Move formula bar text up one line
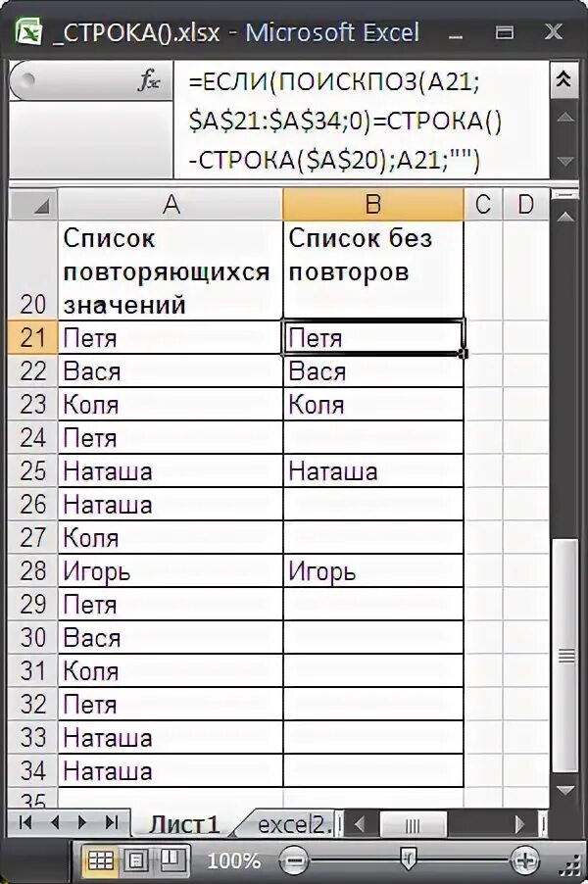Viewport: 588px width, 884px height. pyautogui.click(x=564, y=118)
